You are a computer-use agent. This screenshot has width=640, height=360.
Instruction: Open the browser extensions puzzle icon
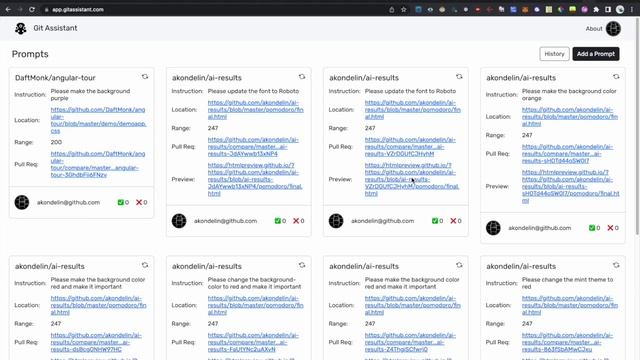596,9
